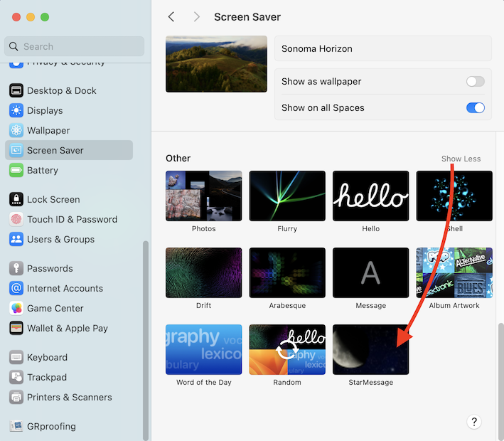
Task: Click the Trackpad icon
Action: pos(16,377)
